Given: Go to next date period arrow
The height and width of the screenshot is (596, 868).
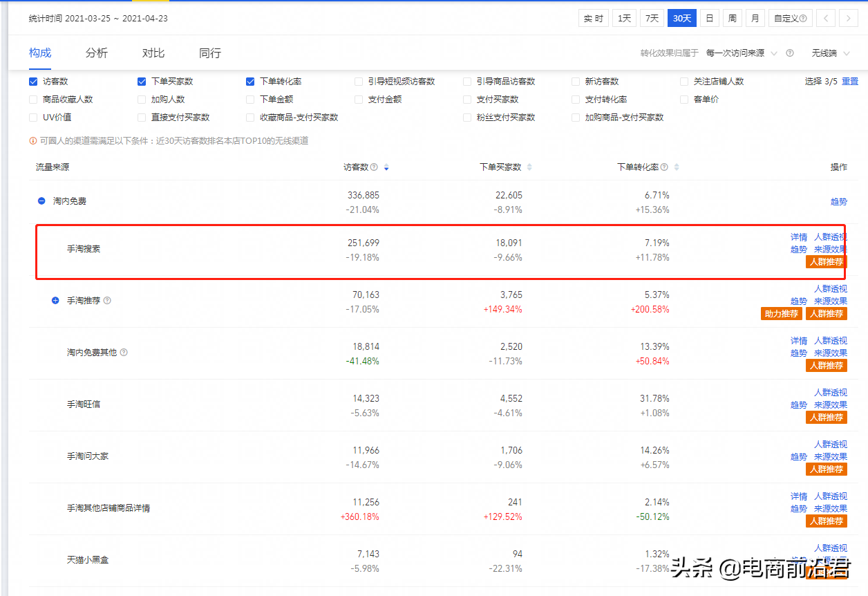Looking at the screenshot, I should click(x=849, y=19).
